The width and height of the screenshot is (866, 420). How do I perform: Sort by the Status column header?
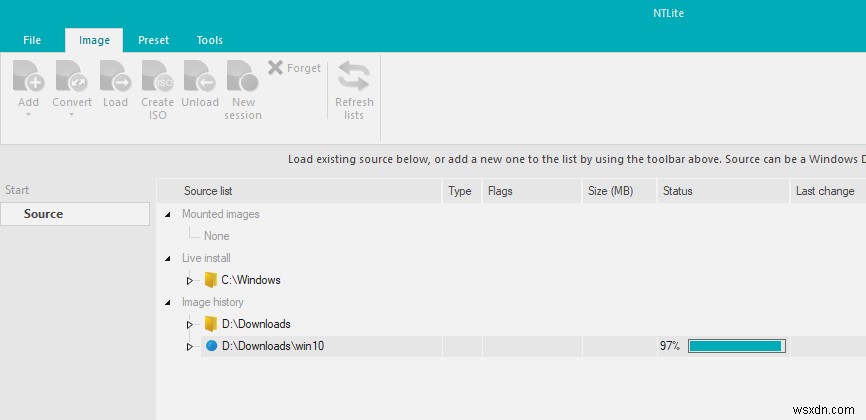tap(723, 191)
